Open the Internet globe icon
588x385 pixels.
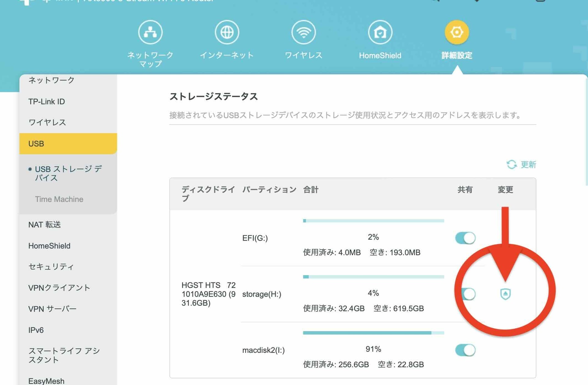227,32
